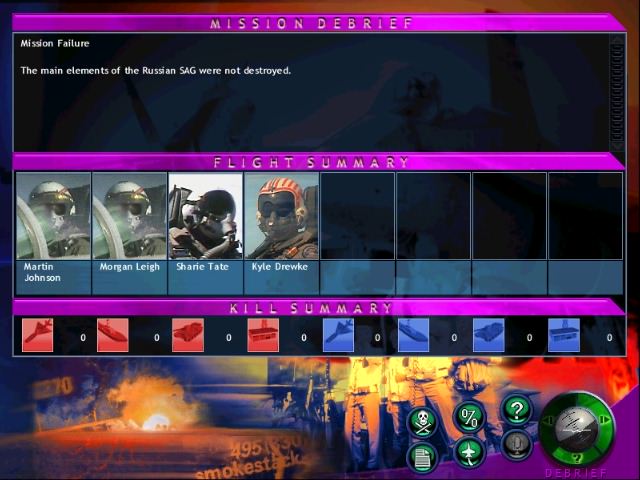Select Martin Johnson's pilot portrait

54,216
